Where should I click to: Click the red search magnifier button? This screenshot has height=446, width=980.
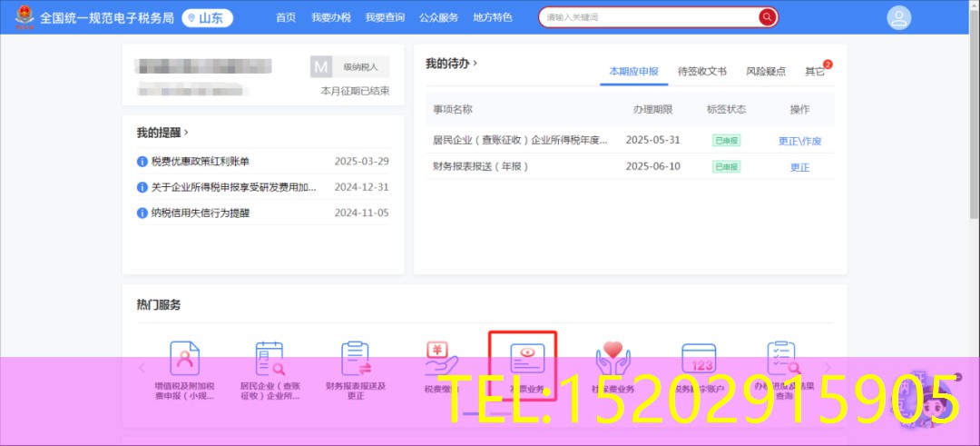point(767,17)
